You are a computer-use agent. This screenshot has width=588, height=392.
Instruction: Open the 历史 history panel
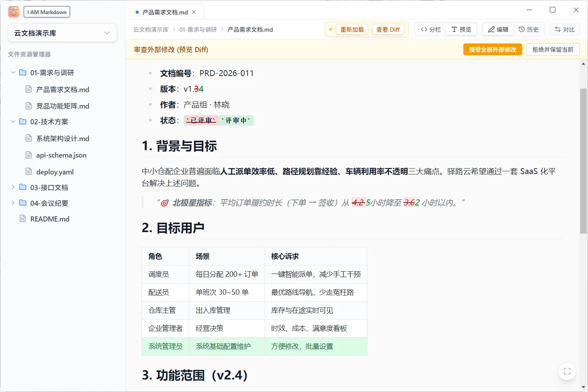pos(529,29)
